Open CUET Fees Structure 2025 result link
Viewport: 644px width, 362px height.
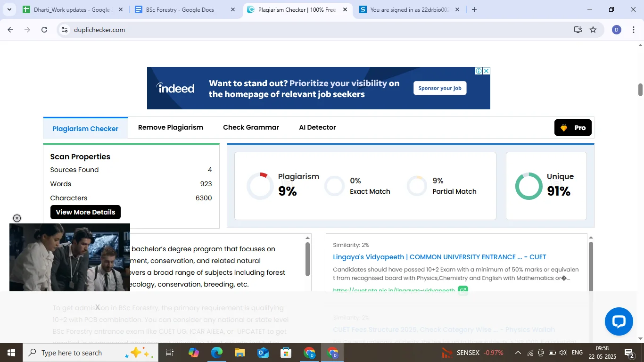point(444,329)
